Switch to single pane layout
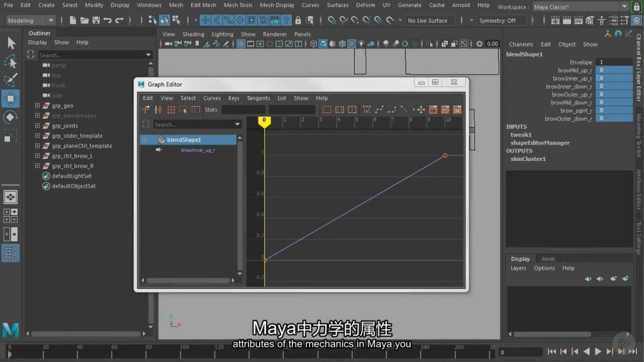Screen dimensions: 644x362 click(x=10, y=197)
